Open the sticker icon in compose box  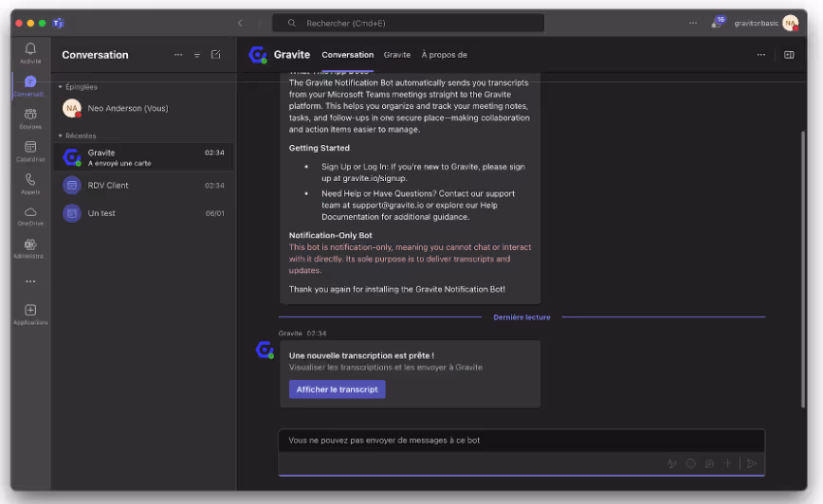(x=709, y=463)
